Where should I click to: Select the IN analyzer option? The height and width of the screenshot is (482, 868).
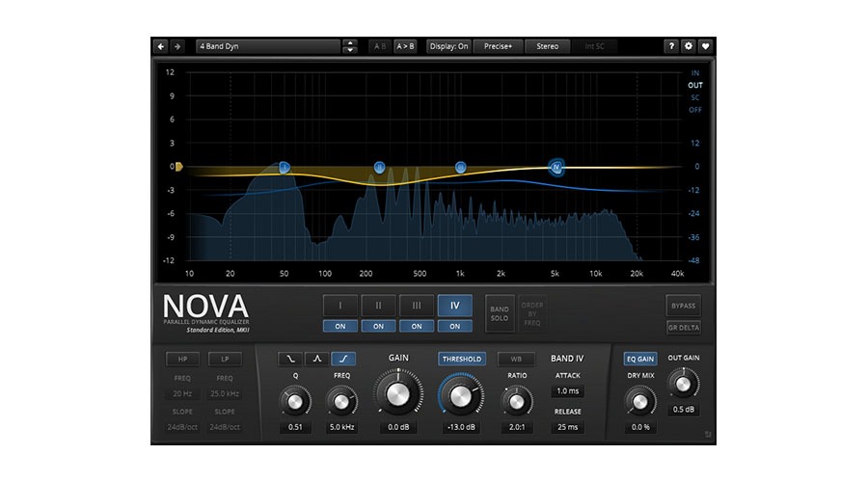click(x=694, y=73)
